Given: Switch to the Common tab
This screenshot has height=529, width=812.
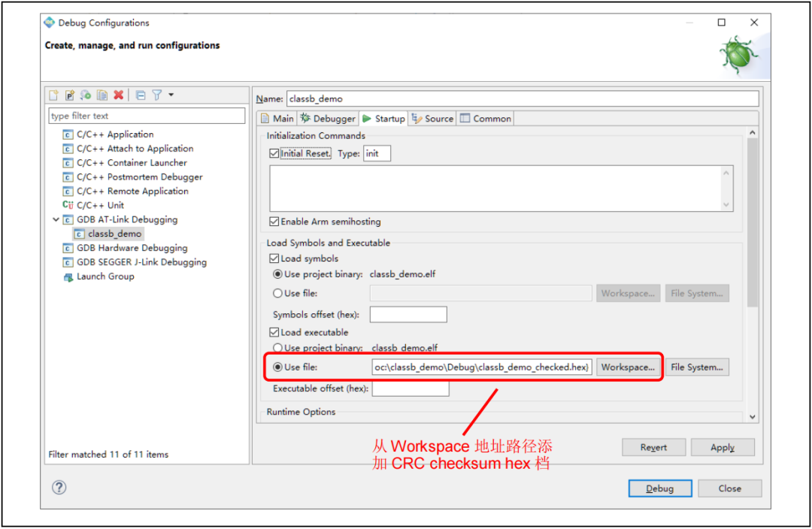Looking at the screenshot, I should pos(486,119).
